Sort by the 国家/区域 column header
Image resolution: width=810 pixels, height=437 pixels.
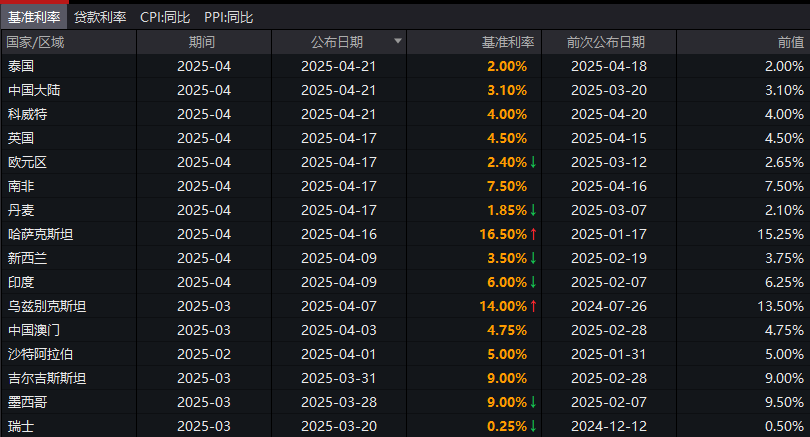(x=36, y=42)
